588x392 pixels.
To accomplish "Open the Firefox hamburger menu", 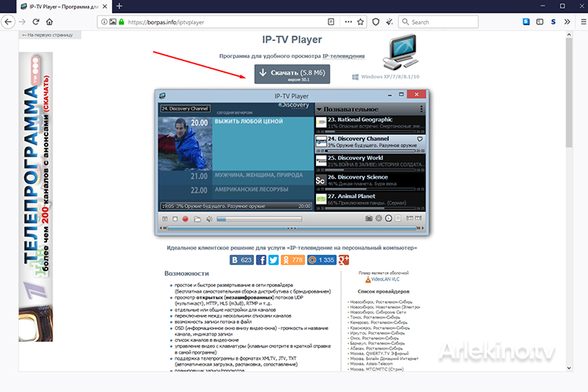I will (583, 22).
